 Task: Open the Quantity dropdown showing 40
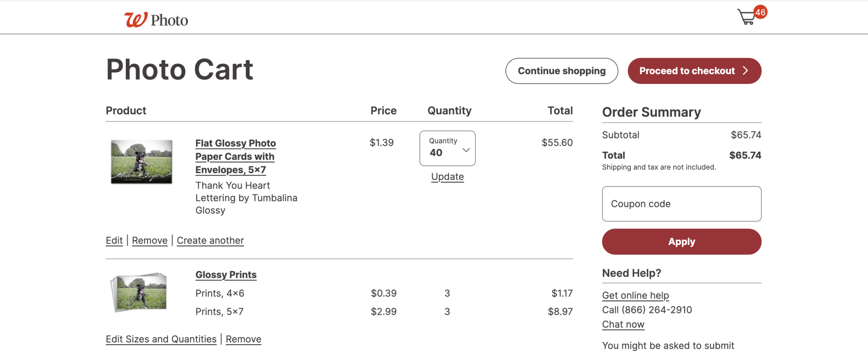click(x=447, y=148)
